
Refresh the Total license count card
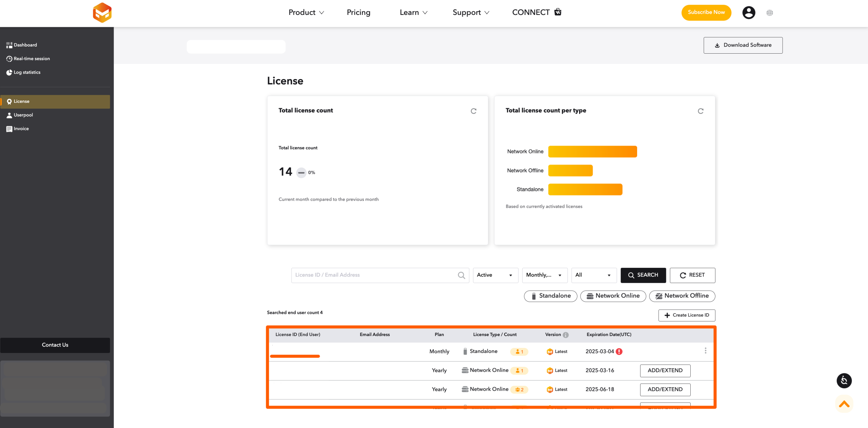click(x=473, y=111)
